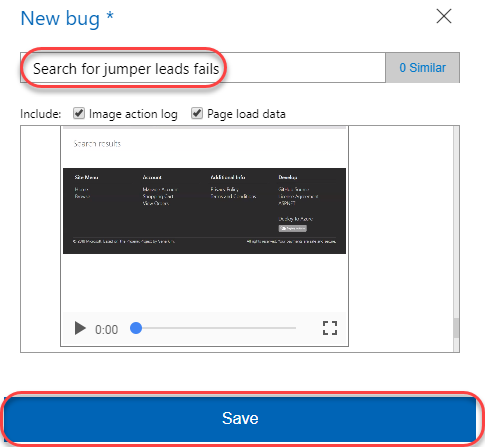Click the Deploy to Azure button in video

[x=292, y=228]
